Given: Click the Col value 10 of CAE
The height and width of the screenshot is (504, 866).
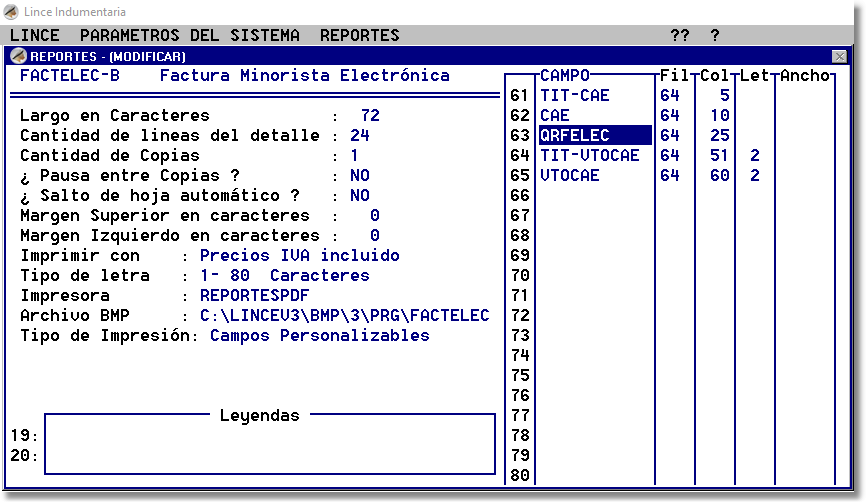Looking at the screenshot, I should [720, 115].
